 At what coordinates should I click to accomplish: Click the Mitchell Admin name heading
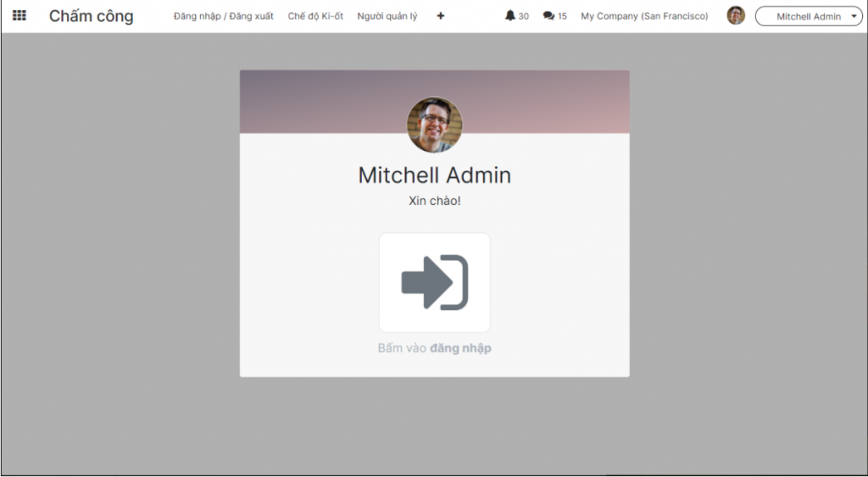435,175
